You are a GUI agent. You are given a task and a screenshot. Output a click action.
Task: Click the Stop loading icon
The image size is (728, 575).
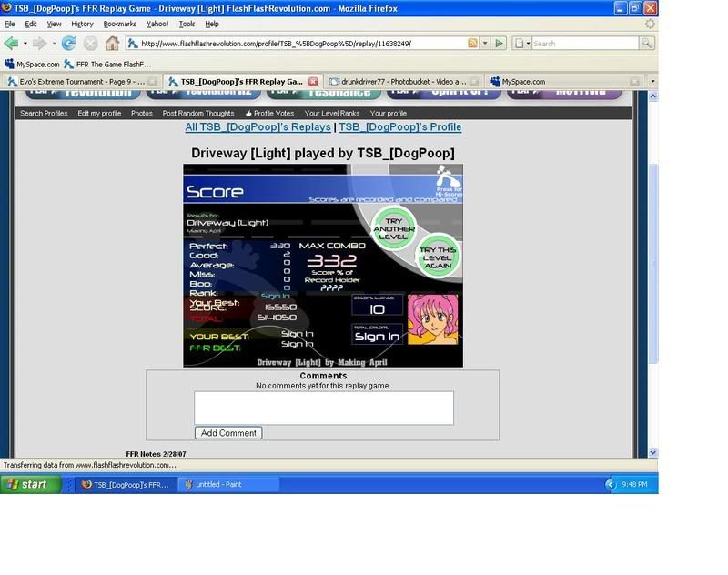tap(90, 43)
